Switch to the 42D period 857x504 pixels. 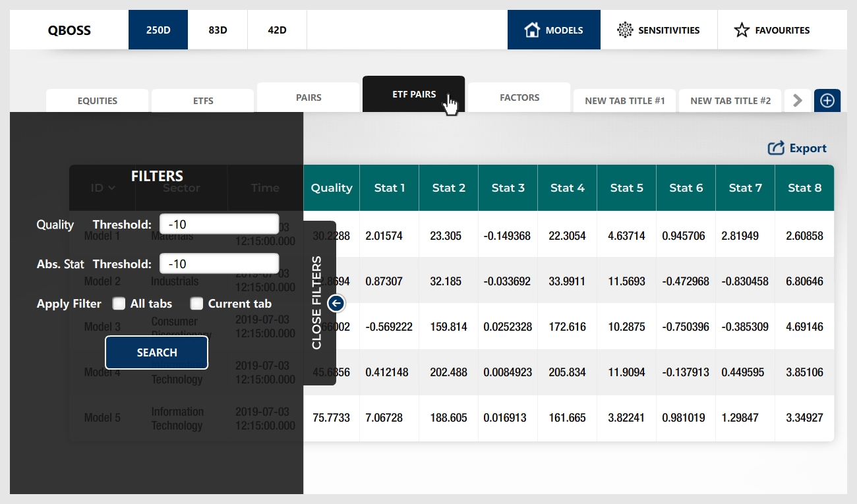coord(277,30)
